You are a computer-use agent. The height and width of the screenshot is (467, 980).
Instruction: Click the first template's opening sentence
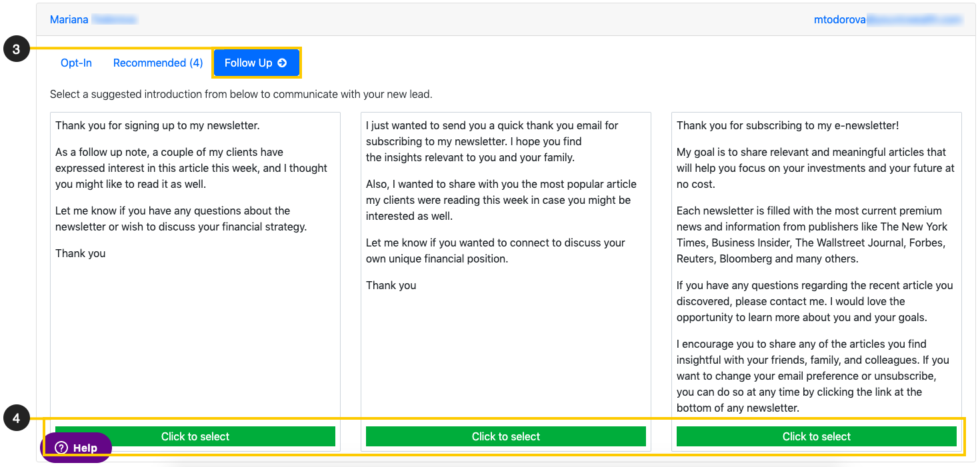click(x=157, y=125)
